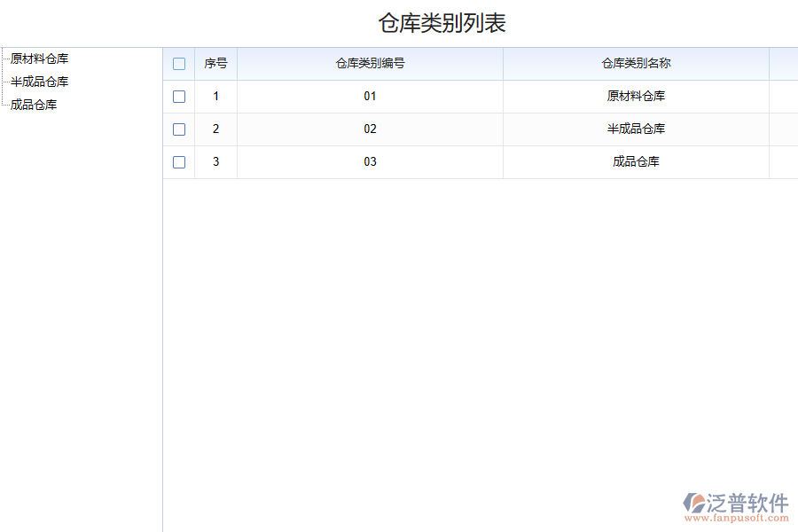
Task: Click the sequence number 2 cell
Action: 215,129
